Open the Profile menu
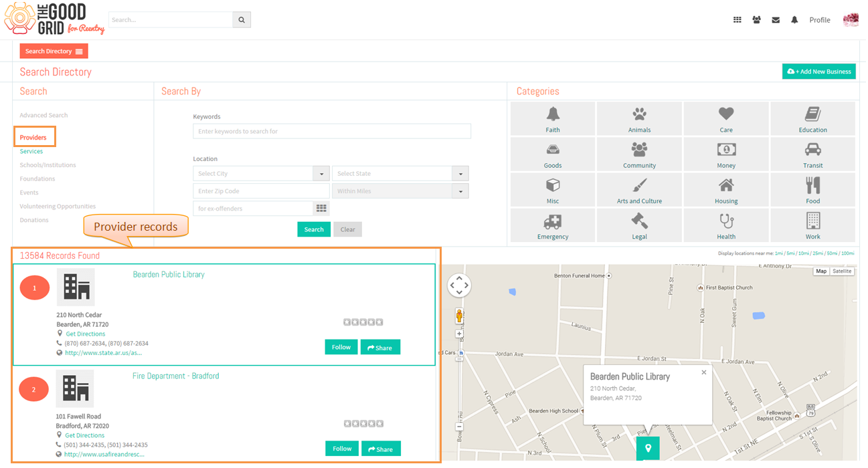Viewport: 868px width, 468px height. coord(820,20)
